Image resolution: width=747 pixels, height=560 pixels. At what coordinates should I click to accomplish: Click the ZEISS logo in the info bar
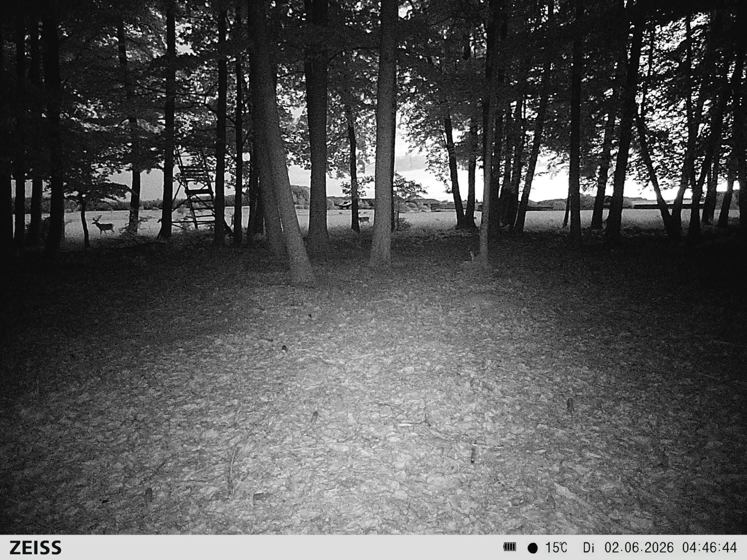[35, 548]
